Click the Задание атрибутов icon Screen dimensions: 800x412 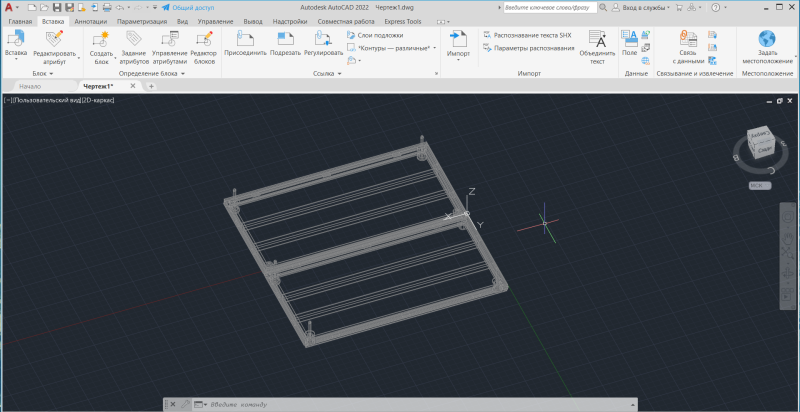(134, 39)
